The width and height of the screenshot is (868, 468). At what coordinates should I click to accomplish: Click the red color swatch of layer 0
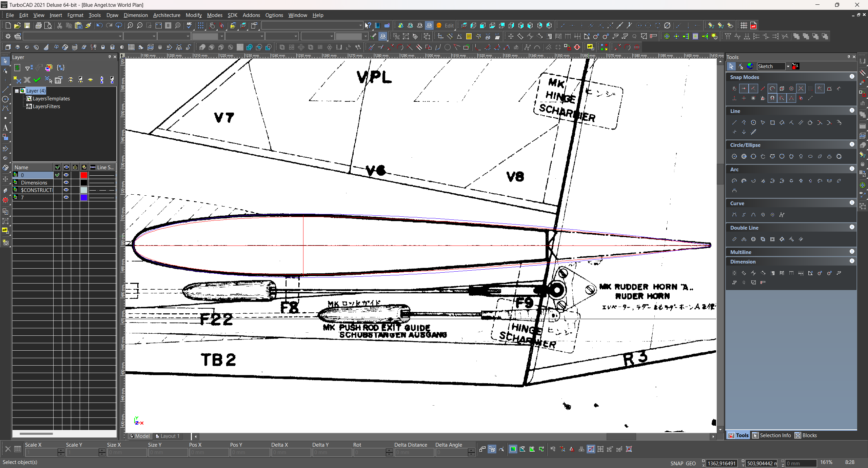(x=84, y=175)
